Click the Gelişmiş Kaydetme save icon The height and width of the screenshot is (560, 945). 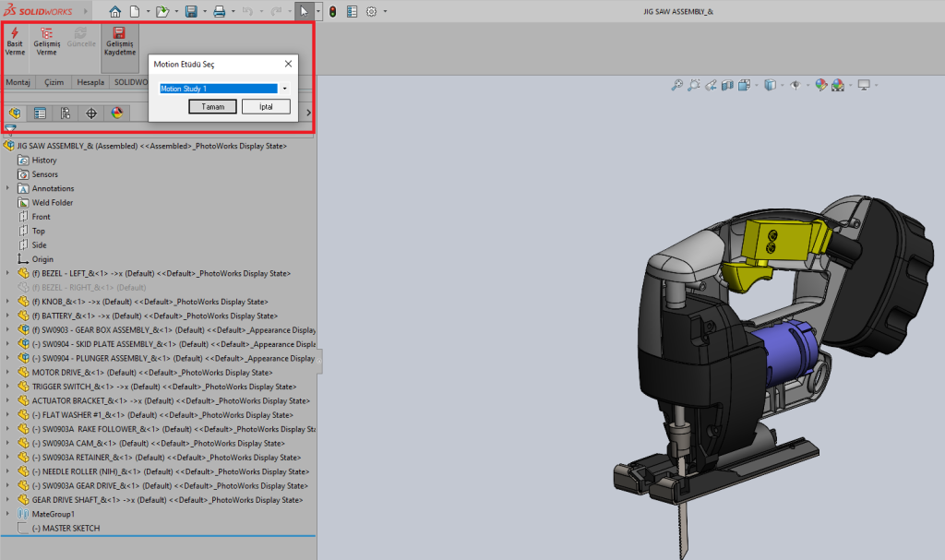[119, 41]
